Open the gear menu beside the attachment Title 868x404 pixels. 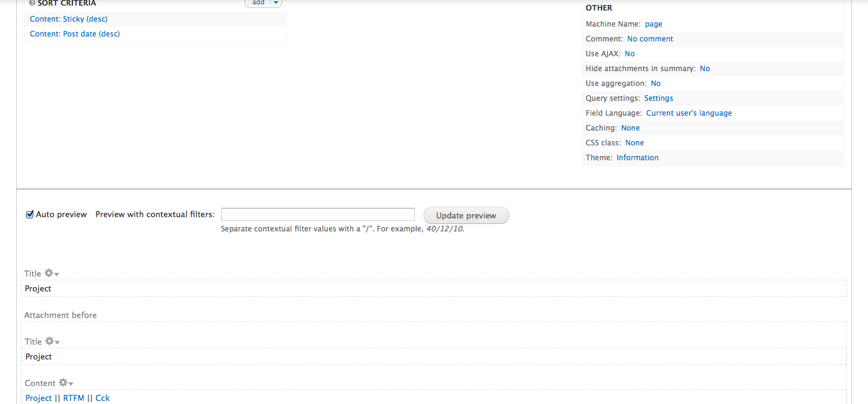52,342
